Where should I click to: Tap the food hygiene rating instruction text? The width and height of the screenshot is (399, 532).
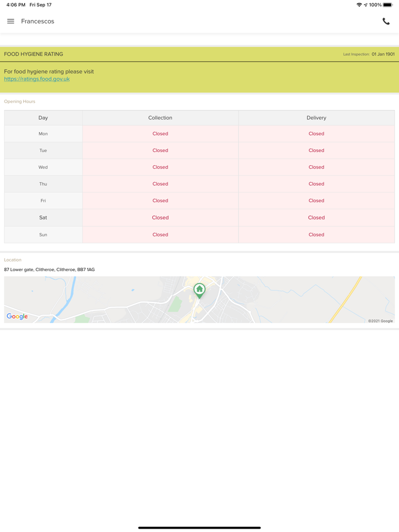pyautogui.click(x=49, y=72)
